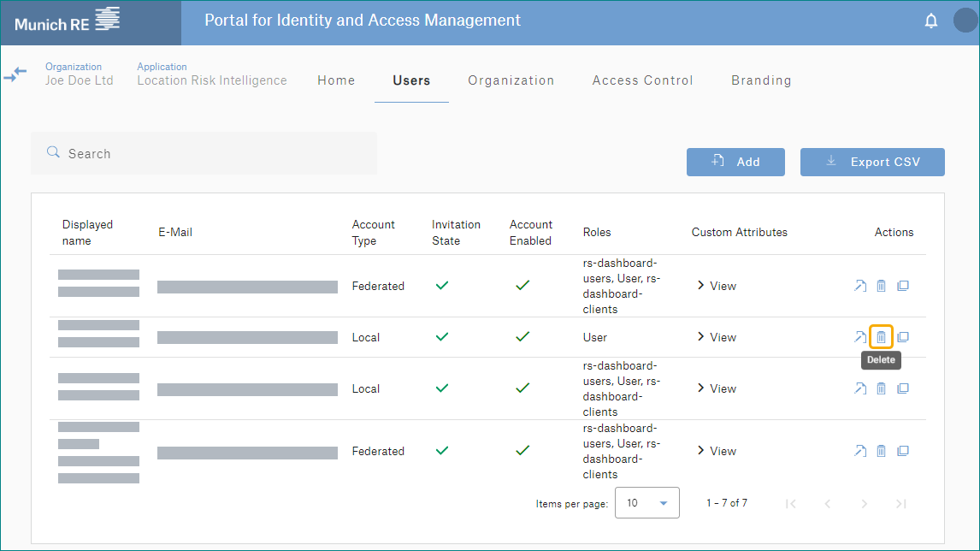The height and width of the screenshot is (551, 980).
Task: Delete the user in the last table row
Action: pos(882,451)
